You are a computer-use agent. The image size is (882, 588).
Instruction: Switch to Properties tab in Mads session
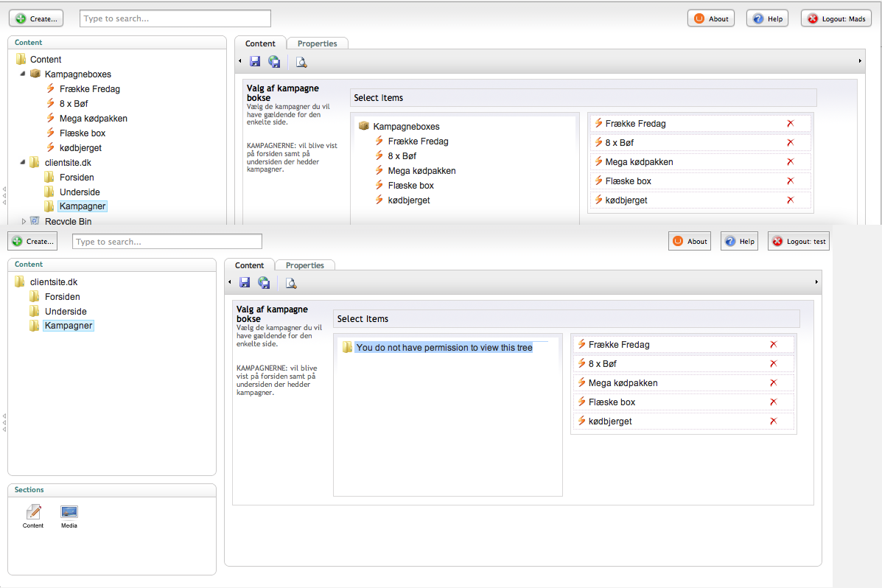click(x=317, y=44)
